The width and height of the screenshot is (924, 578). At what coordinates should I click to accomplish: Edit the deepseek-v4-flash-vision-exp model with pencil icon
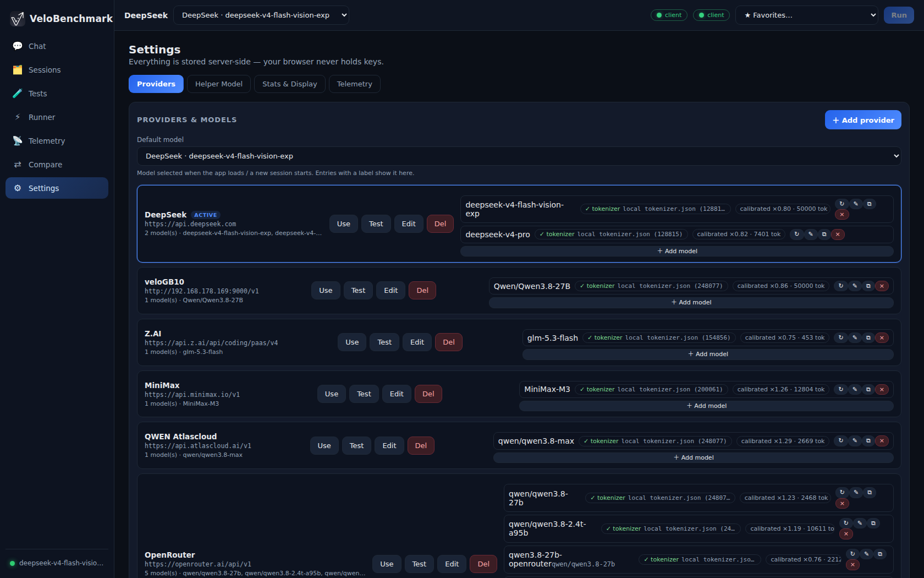[x=856, y=204]
